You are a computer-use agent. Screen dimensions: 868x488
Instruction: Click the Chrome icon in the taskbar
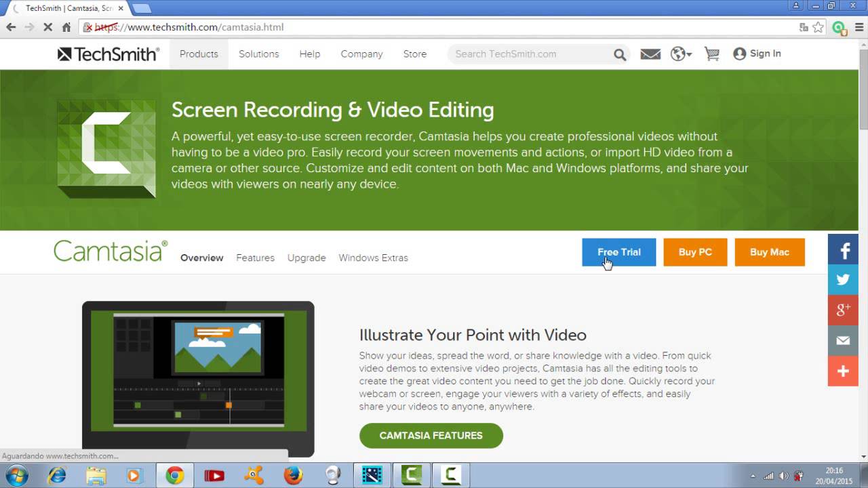click(175, 476)
